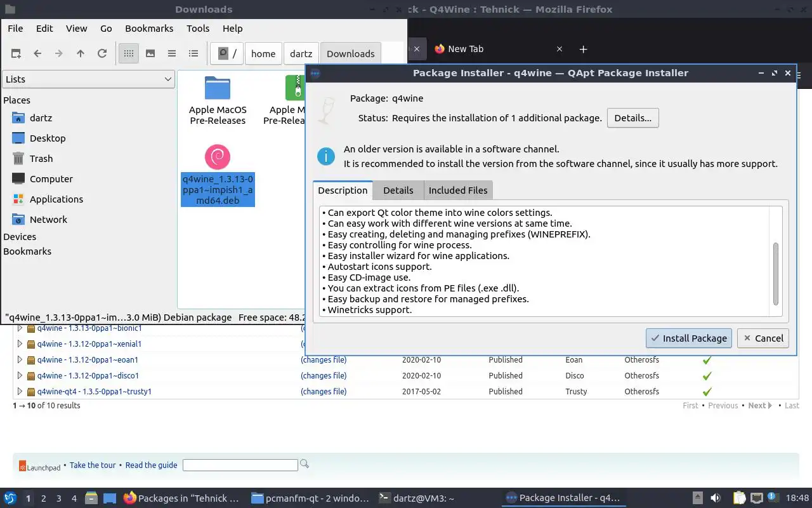Expand q4wine 1.3.13-0ppa1~bionic1 row
The width and height of the screenshot is (812, 508).
[20, 328]
